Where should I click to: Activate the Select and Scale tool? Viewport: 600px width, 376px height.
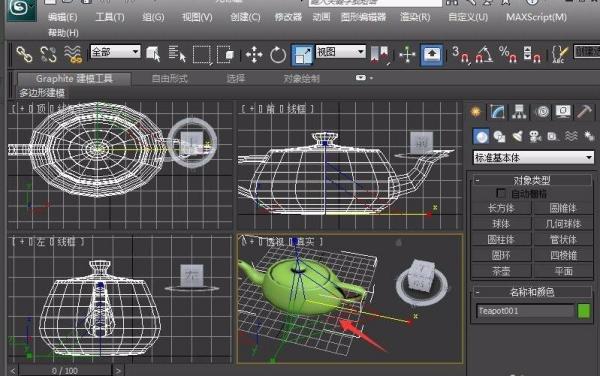302,55
